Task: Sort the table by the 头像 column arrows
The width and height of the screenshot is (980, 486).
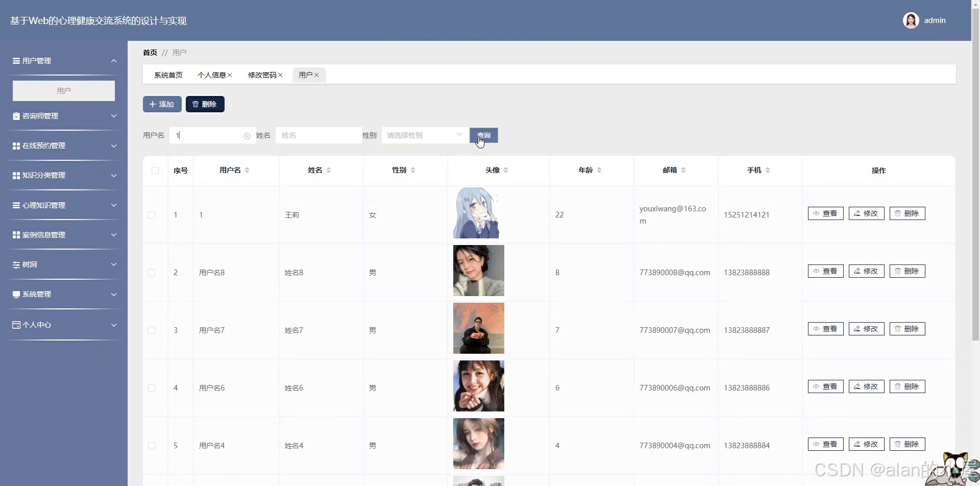Action: click(506, 170)
